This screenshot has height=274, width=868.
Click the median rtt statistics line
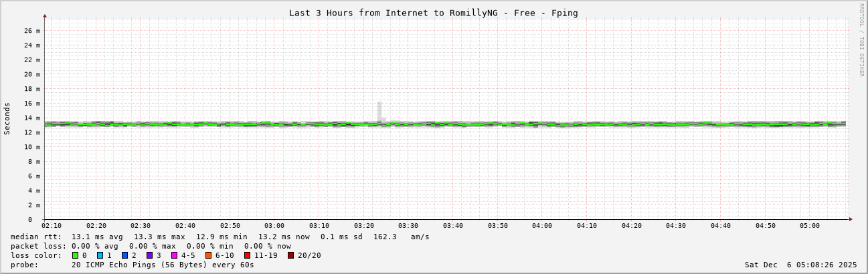(220, 237)
